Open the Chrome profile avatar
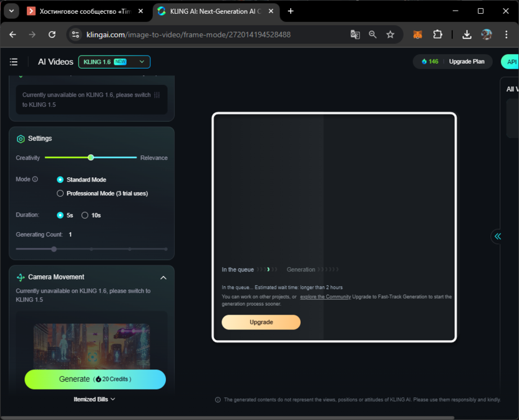Screen dimensions: 519x420 click(x=486, y=34)
